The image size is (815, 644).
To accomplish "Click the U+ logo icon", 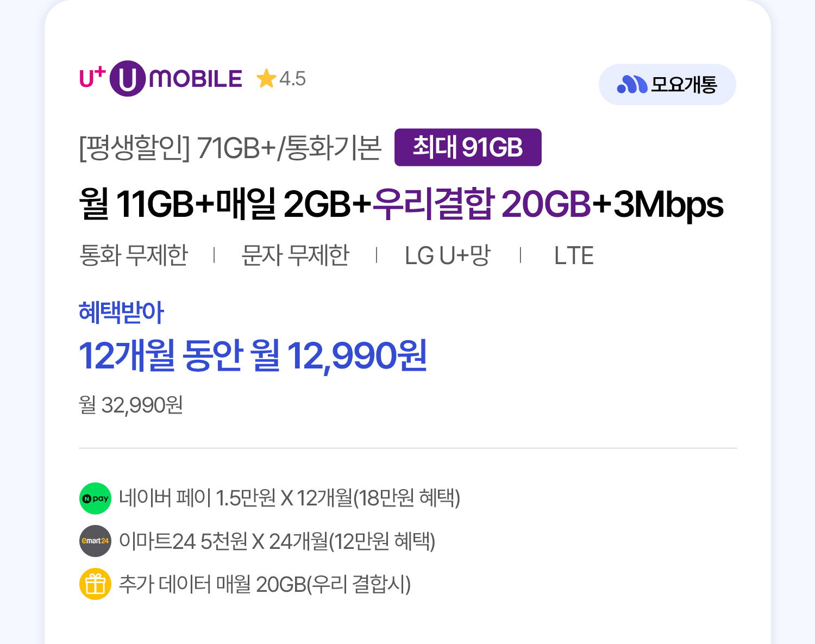I will [x=92, y=78].
